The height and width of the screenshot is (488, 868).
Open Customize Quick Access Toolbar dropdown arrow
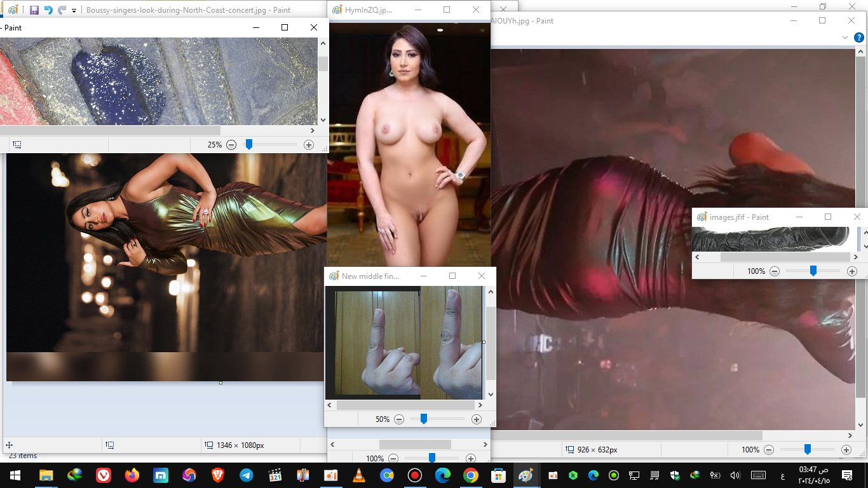point(74,11)
